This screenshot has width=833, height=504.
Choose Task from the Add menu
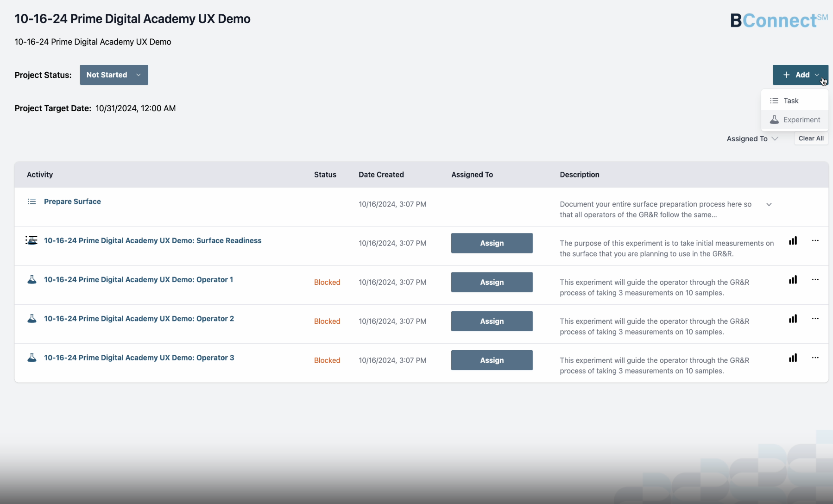pyautogui.click(x=795, y=101)
